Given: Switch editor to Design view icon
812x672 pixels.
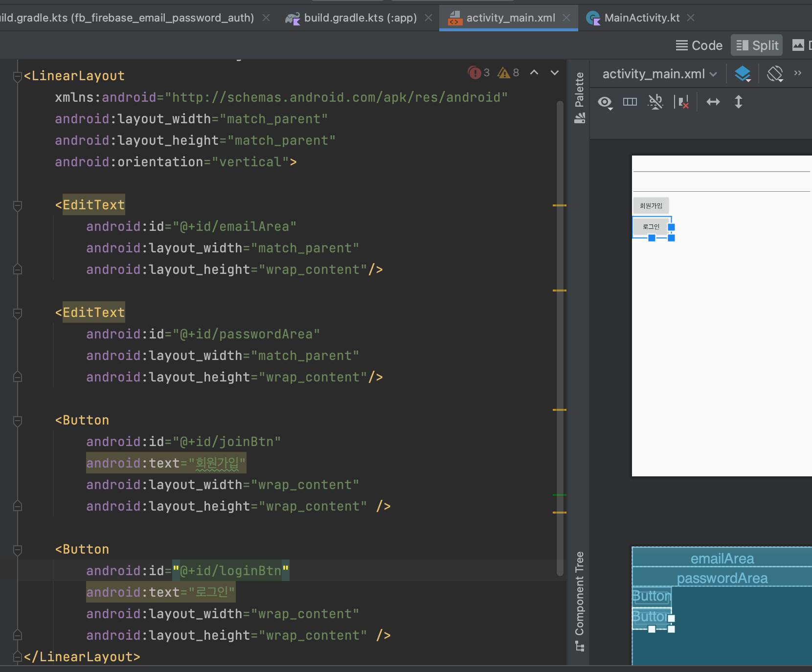Looking at the screenshot, I should (798, 45).
